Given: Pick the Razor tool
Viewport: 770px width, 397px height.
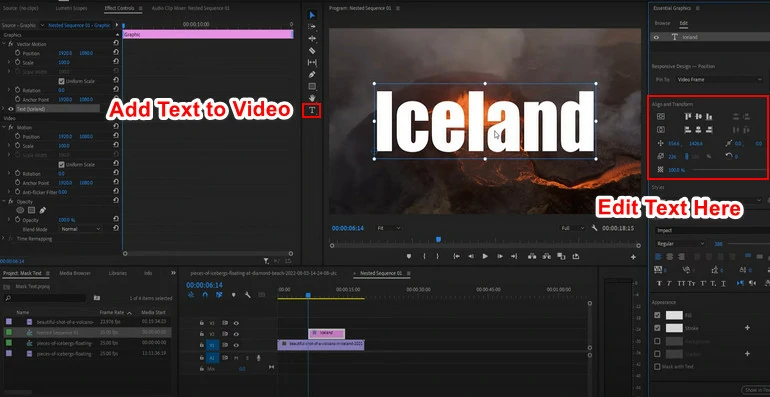Looking at the screenshot, I should (312, 51).
